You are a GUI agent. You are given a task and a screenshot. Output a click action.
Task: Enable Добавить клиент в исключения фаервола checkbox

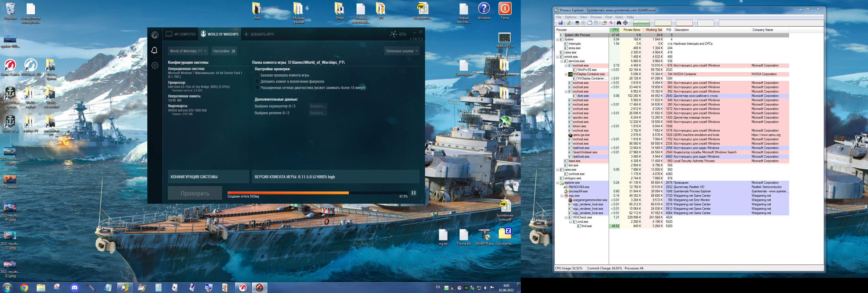point(257,81)
